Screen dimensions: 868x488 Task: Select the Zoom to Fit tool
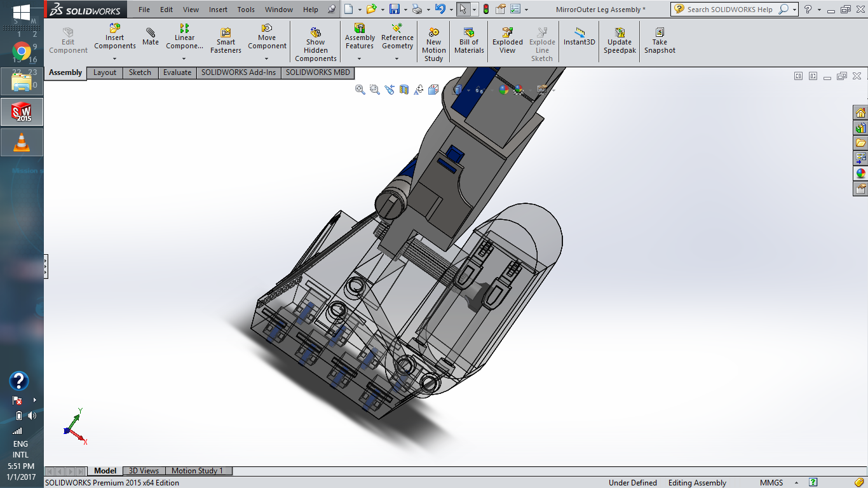(359, 90)
